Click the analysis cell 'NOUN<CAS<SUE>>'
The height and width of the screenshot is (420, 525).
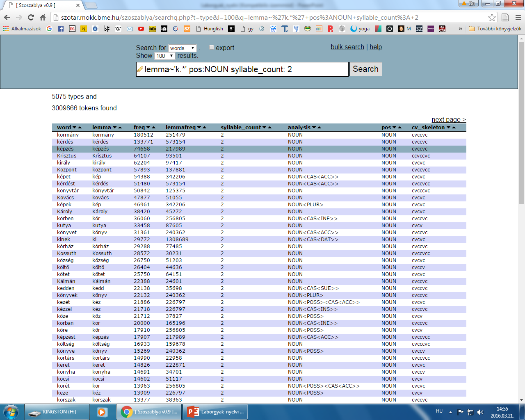tap(313, 288)
